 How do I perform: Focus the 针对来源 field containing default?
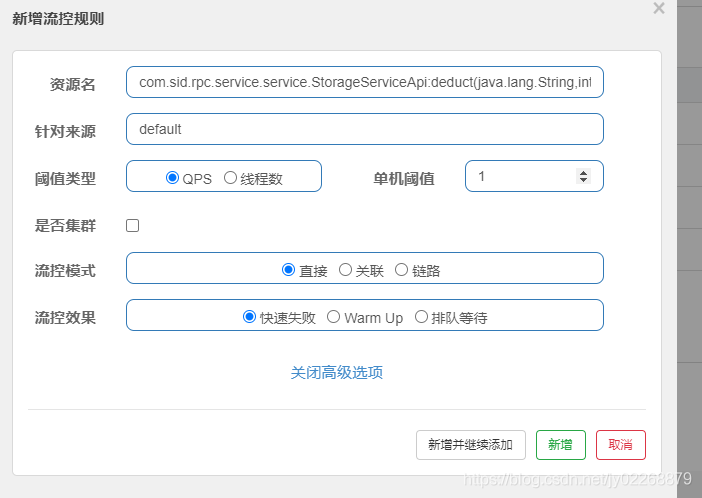tap(364, 129)
